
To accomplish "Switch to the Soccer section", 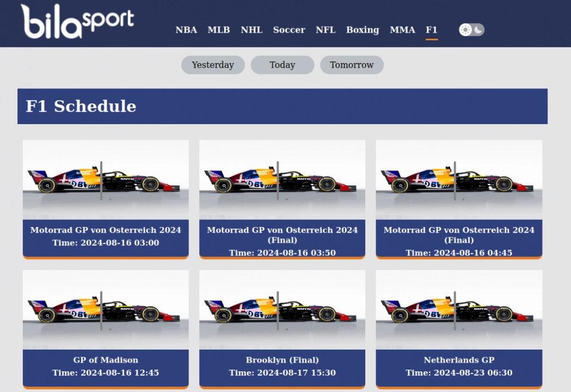I will point(289,30).
